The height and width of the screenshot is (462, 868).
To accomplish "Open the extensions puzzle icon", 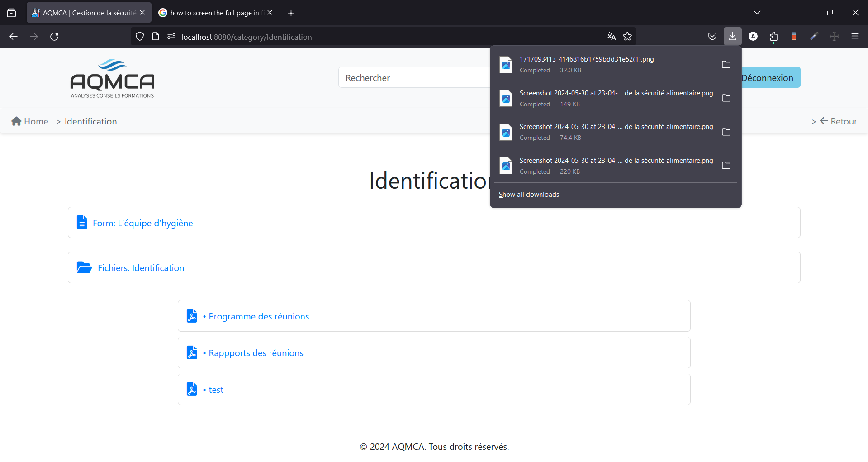I will point(773,37).
